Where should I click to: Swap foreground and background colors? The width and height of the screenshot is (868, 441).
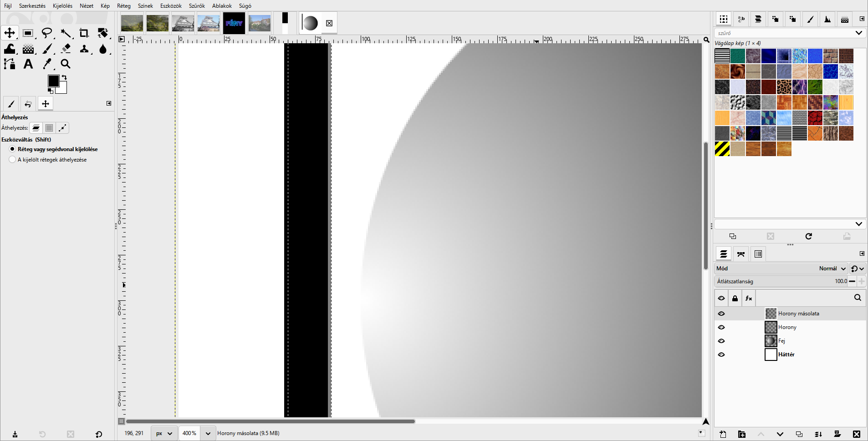[64, 77]
